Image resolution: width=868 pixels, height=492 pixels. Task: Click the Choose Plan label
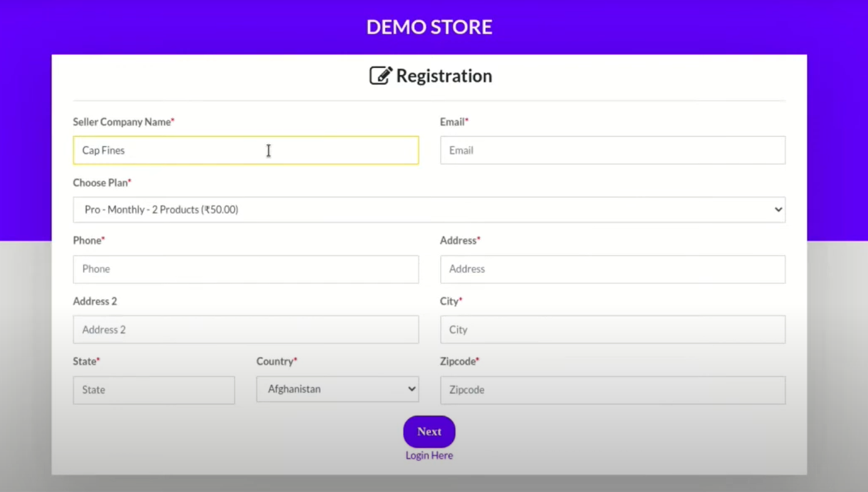point(102,183)
